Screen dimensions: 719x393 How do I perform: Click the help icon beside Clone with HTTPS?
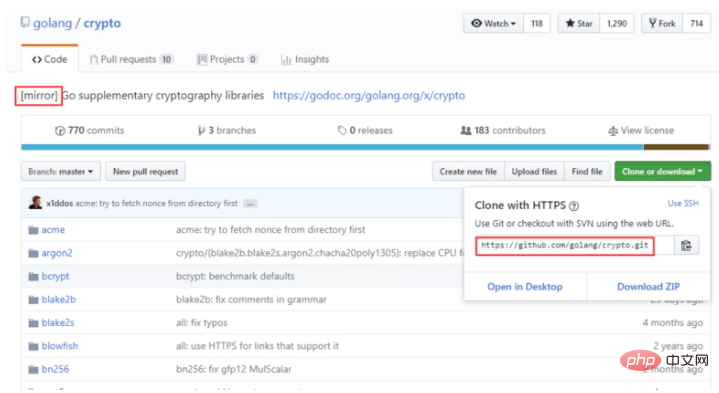tap(574, 206)
